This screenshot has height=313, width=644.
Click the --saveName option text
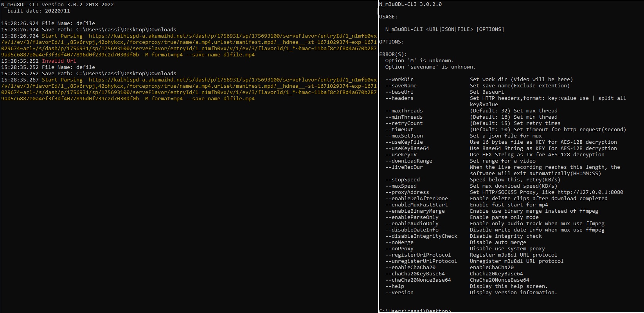[401, 85]
